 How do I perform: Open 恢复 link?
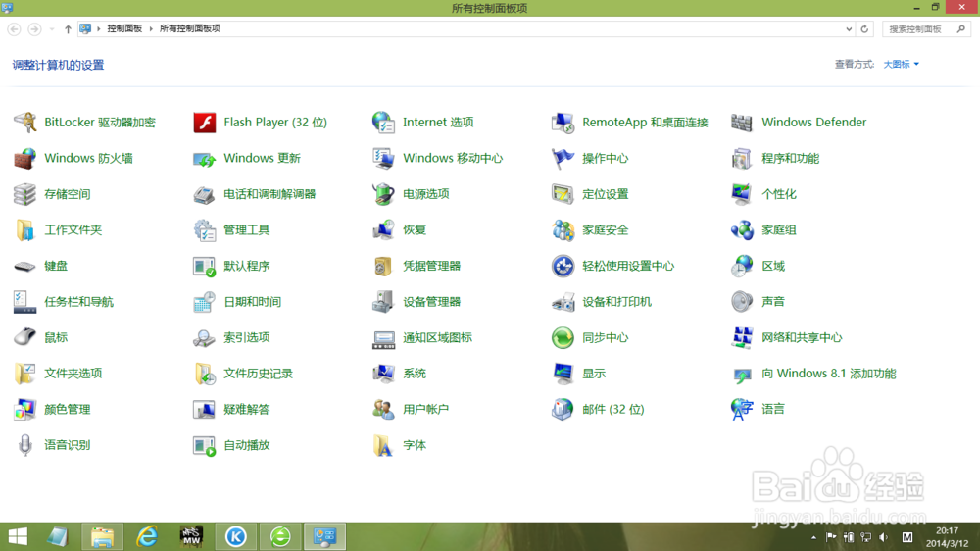(415, 230)
